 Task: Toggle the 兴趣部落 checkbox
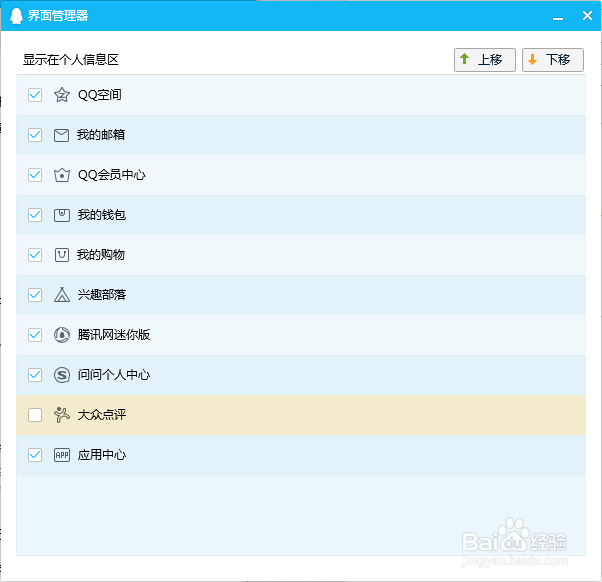coord(35,294)
